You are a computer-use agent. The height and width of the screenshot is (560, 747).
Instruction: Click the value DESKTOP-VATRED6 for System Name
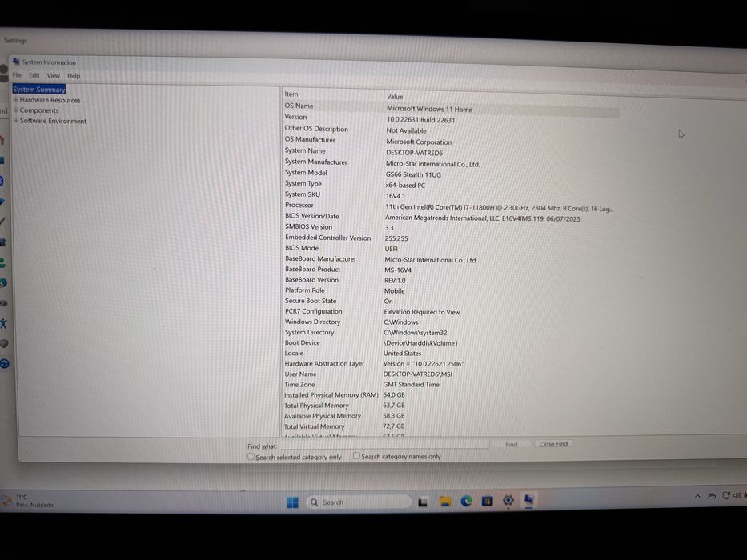tap(415, 153)
